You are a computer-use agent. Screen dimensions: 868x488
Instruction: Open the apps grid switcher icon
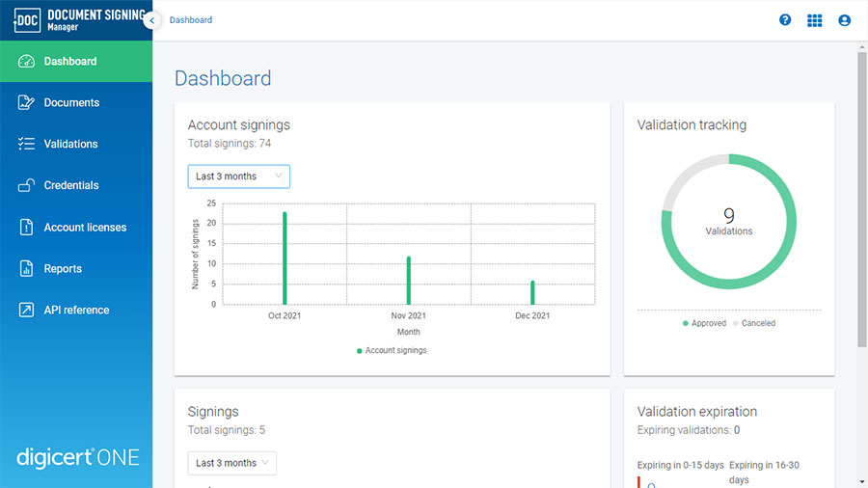pyautogui.click(x=815, y=20)
